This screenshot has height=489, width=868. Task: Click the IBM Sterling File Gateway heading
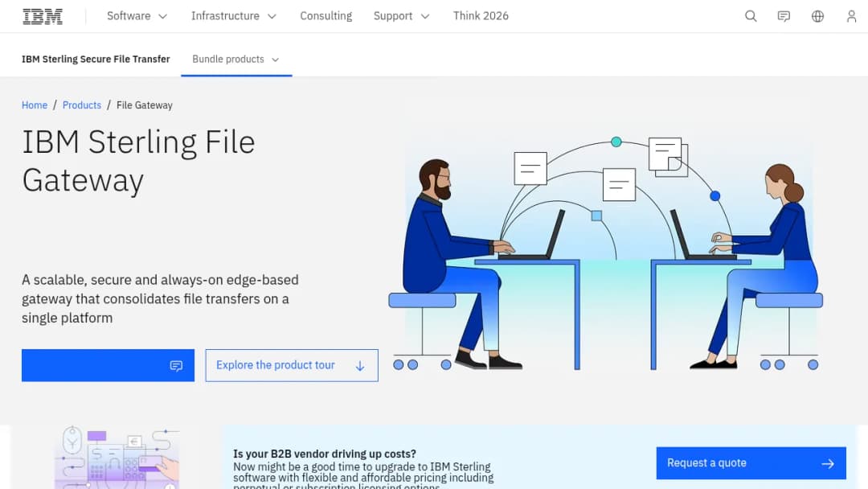(138, 161)
